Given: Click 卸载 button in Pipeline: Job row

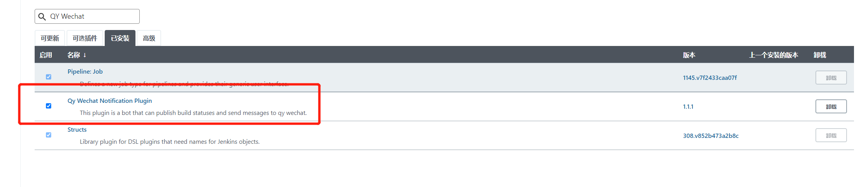Looking at the screenshot, I should coord(831,78).
